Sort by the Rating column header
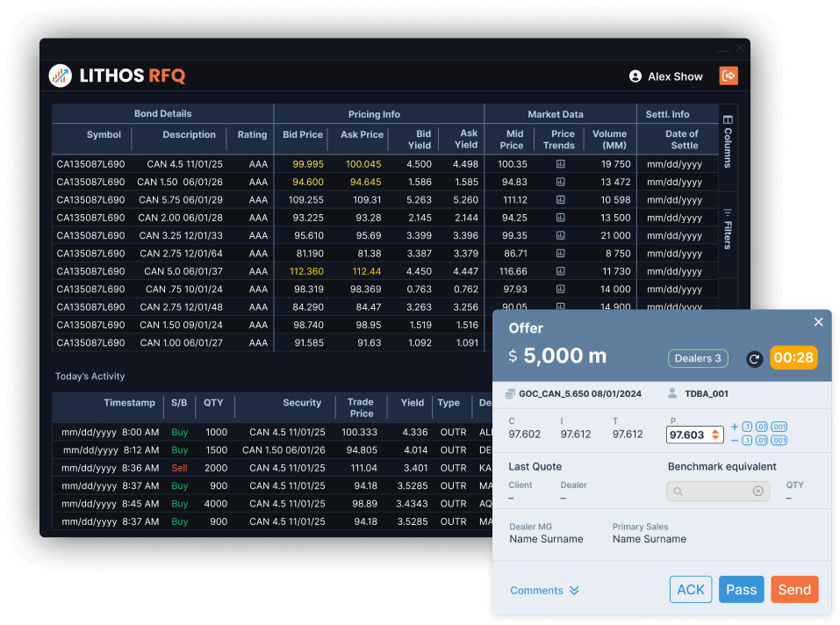 point(252,134)
